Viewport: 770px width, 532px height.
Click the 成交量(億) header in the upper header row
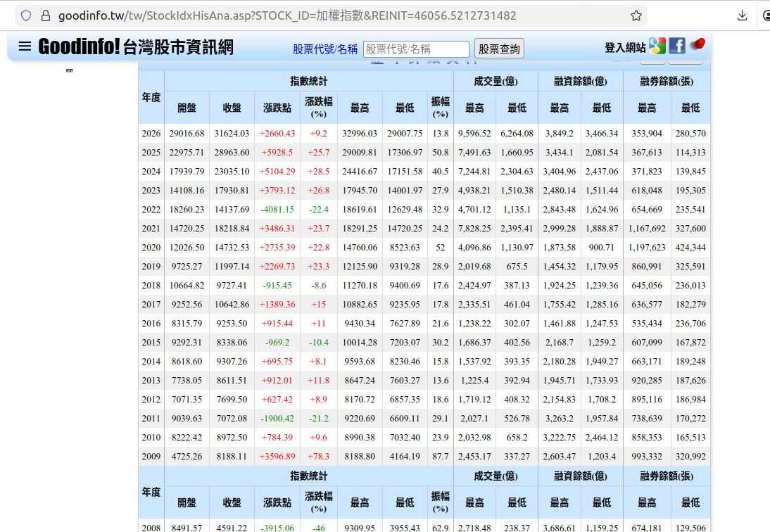click(496, 82)
